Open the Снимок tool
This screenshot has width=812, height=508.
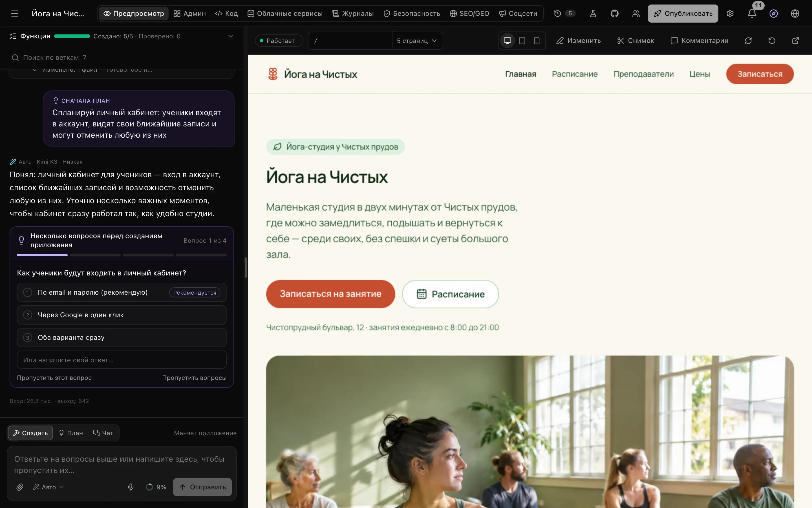click(x=636, y=41)
